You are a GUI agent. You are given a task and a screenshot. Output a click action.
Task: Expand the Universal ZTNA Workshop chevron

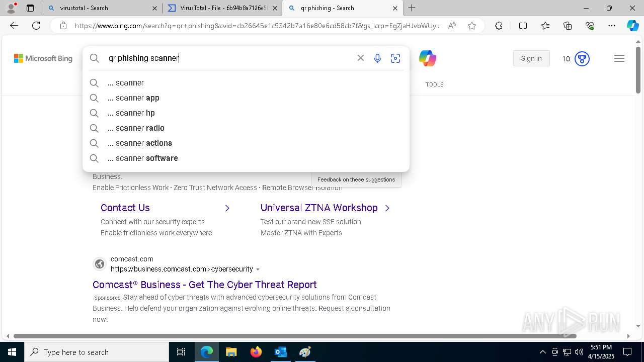point(387,208)
